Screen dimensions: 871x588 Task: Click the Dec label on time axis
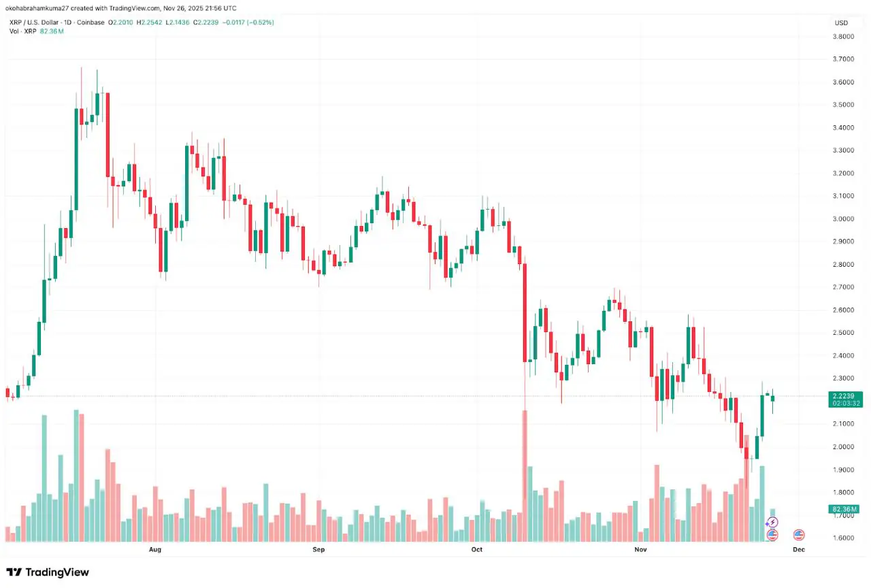(x=799, y=549)
